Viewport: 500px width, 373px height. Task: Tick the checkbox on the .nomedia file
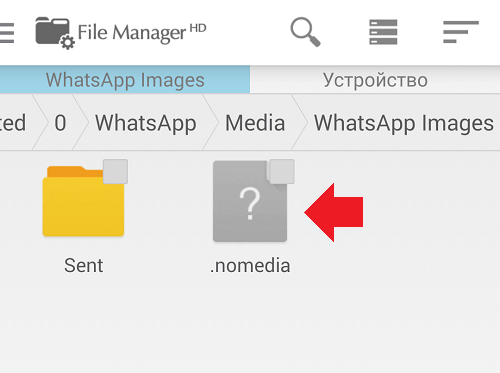tap(282, 171)
